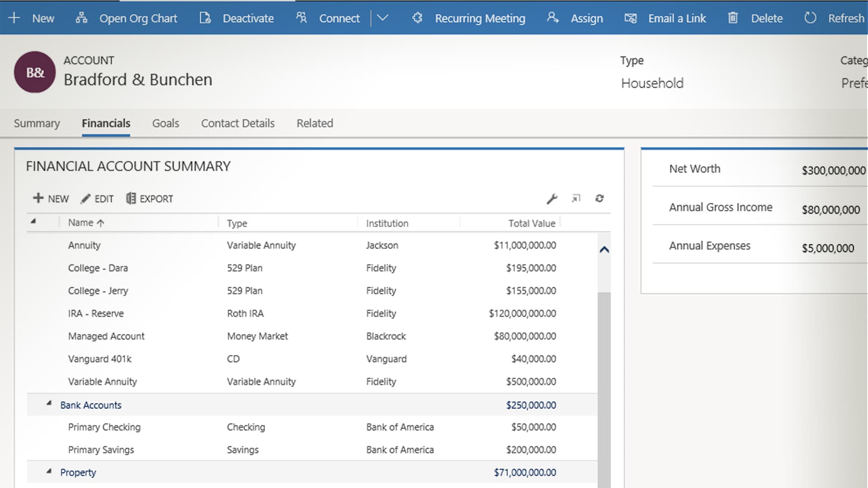The image size is (868, 488).
Task: Expand the Connect dropdown arrow
Action: [x=382, y=18]
